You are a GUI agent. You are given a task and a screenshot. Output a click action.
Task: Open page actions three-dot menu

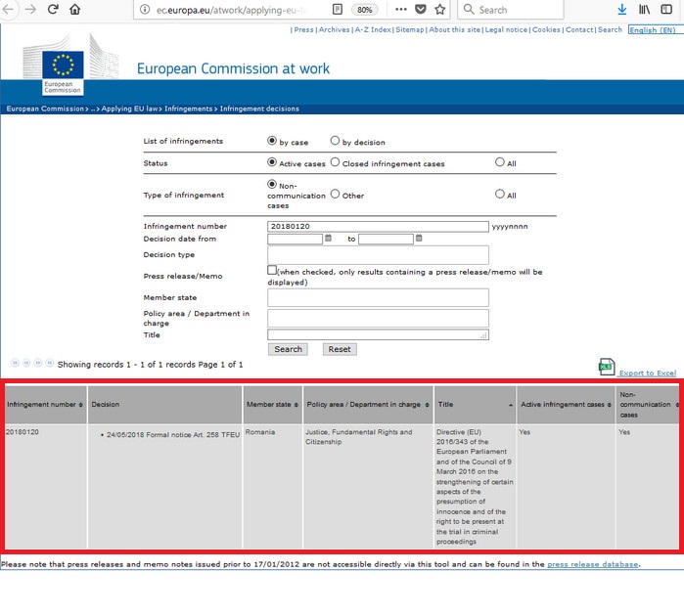pos(401,9)
